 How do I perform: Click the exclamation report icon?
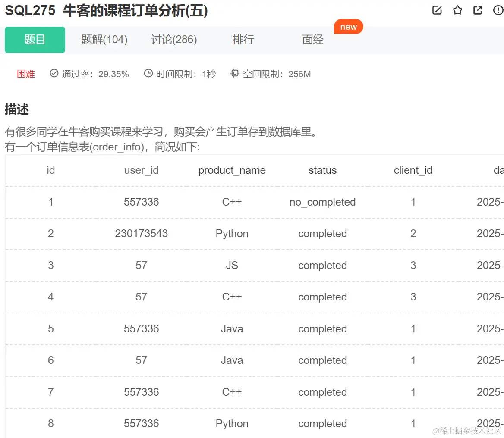[498, 10]
